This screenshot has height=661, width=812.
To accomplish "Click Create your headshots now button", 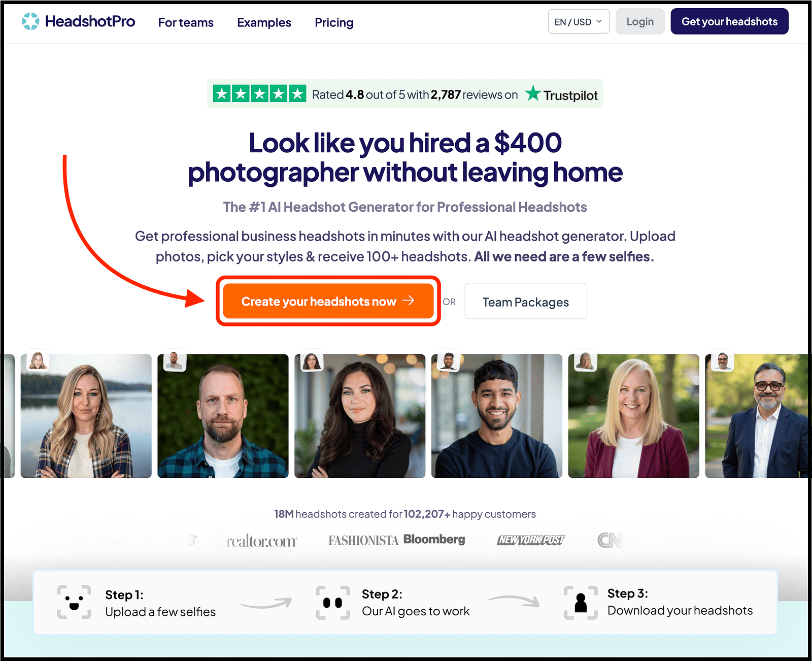I will (x=328, y=302).
